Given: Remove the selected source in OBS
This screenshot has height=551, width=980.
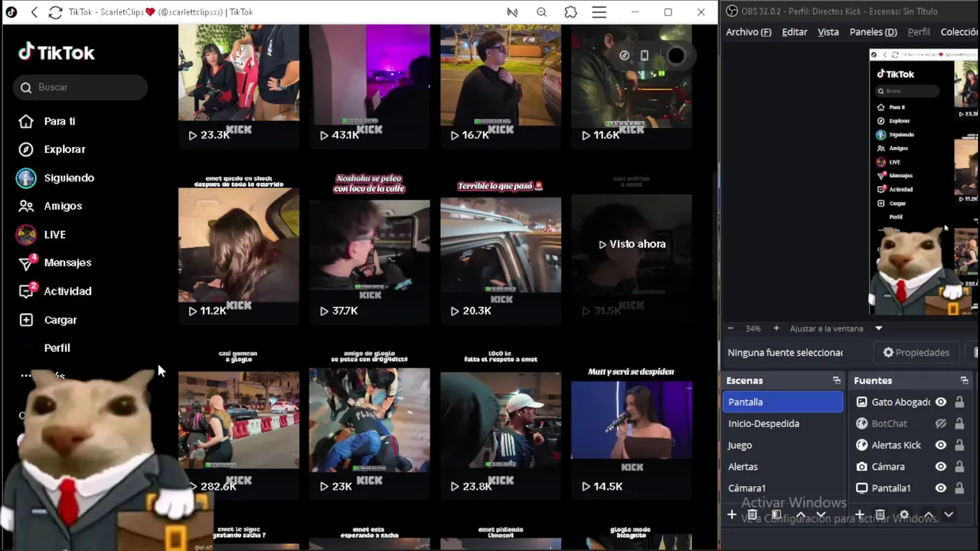Looking at the screenshot, I should point(880,515).
